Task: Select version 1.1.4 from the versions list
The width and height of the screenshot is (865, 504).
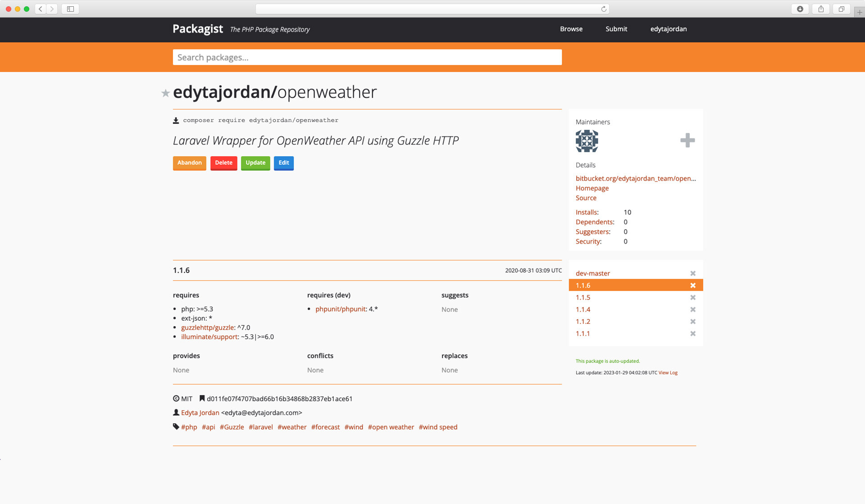Action: click(583, 309)
